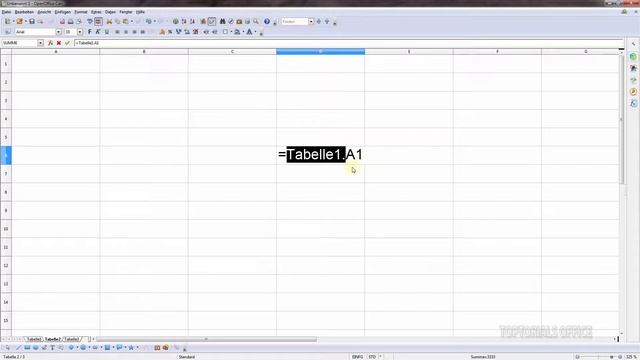Cancel formula with the red X
This screenshot has height=360, width=640.
(x=59, y=43)
